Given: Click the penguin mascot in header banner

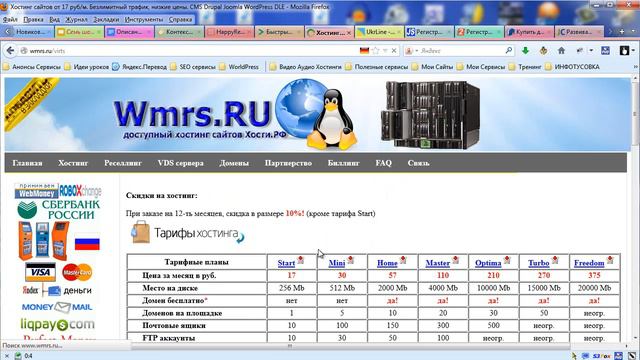Looking at the screenshot, I should tap(332, 119).
